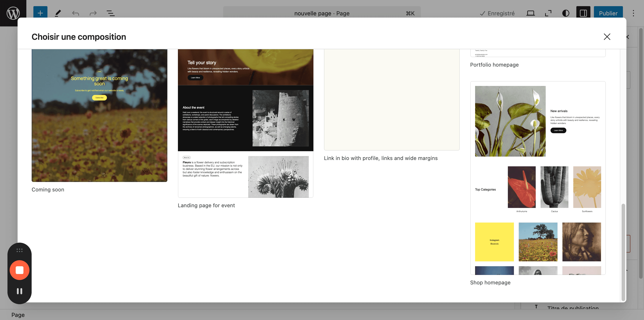Screen dimensions: 644x320
Task: Click the Link in bio label text
Action: [x=380, y=158]
